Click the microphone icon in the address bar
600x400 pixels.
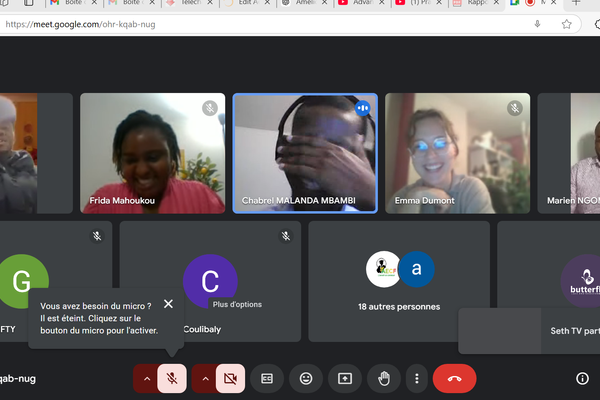[537, 24]
